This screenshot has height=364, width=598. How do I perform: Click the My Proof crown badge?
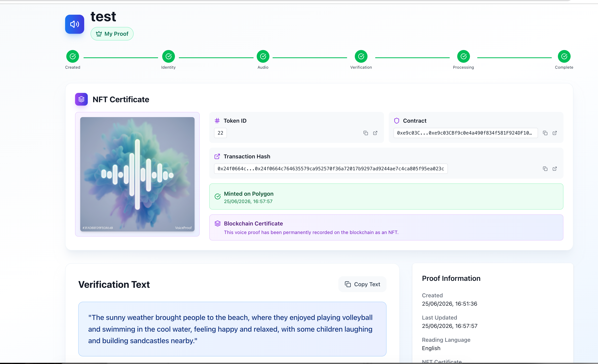112,34
